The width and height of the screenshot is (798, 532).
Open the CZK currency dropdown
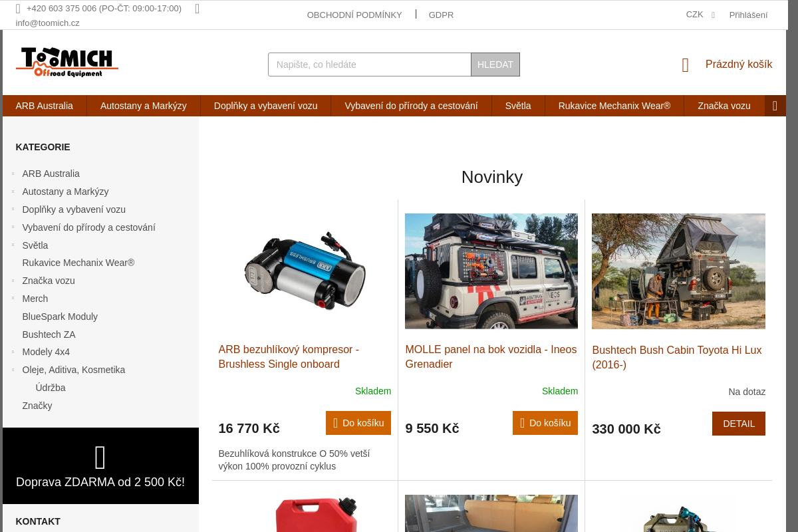(x=700, y=15)
